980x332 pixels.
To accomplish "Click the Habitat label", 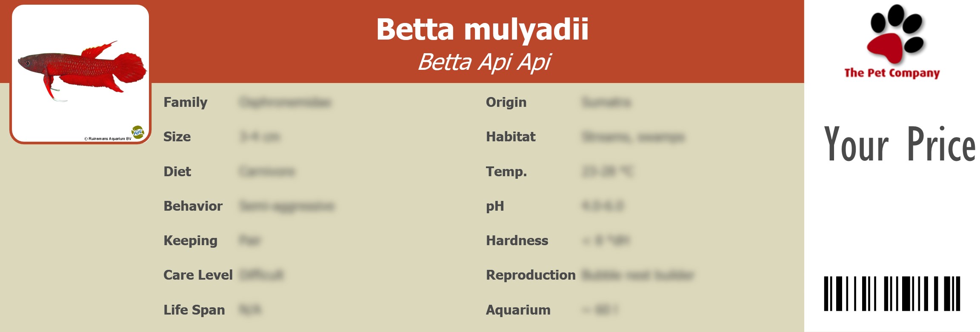I will click(511, 137).
